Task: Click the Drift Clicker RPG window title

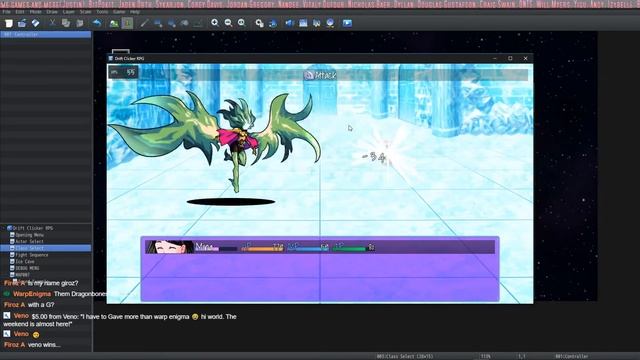Action: pyautogui.click(x=129, y=59)
